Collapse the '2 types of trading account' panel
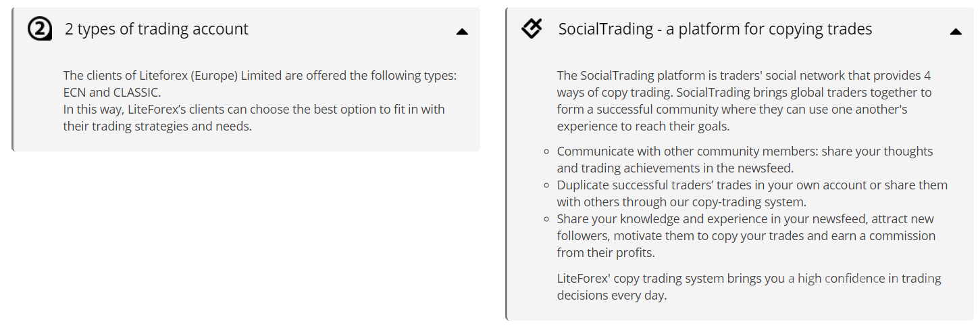980x326 pixels. [462, 31]
